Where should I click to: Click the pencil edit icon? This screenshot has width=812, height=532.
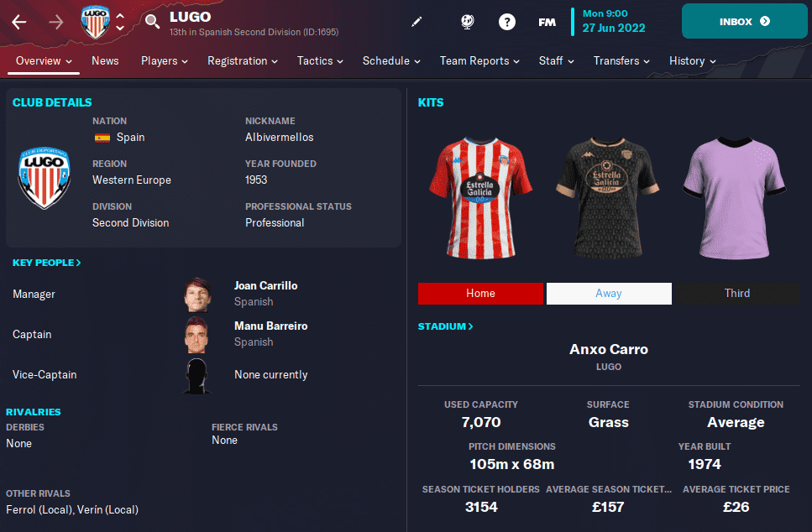pyautogui.click(x=416, y=22)
